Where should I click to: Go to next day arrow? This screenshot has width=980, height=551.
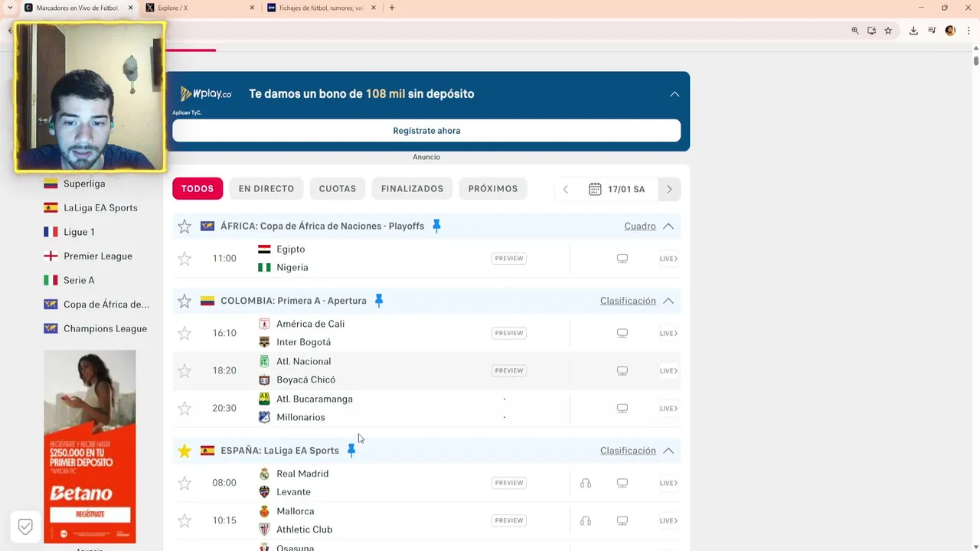tap(669, 189)
